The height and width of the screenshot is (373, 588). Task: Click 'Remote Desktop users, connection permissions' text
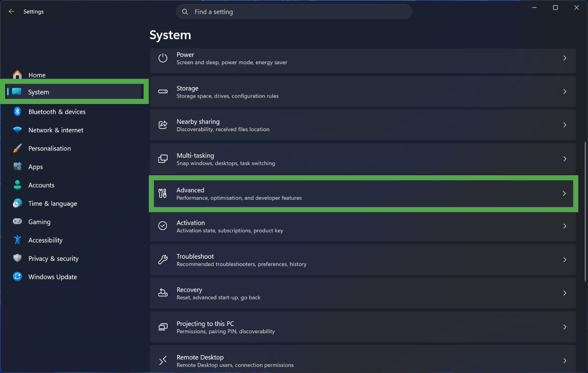pyautogui.click(x=235, y=365)
